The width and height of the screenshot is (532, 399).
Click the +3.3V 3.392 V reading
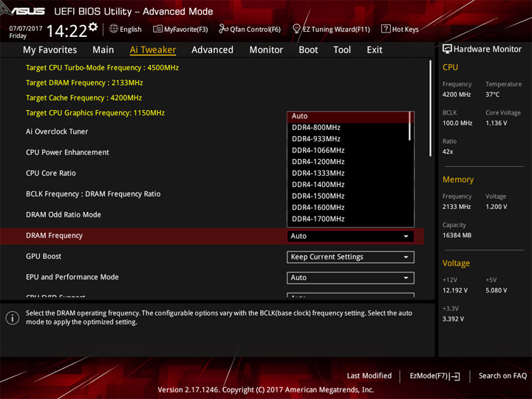(x=453, y=319)
